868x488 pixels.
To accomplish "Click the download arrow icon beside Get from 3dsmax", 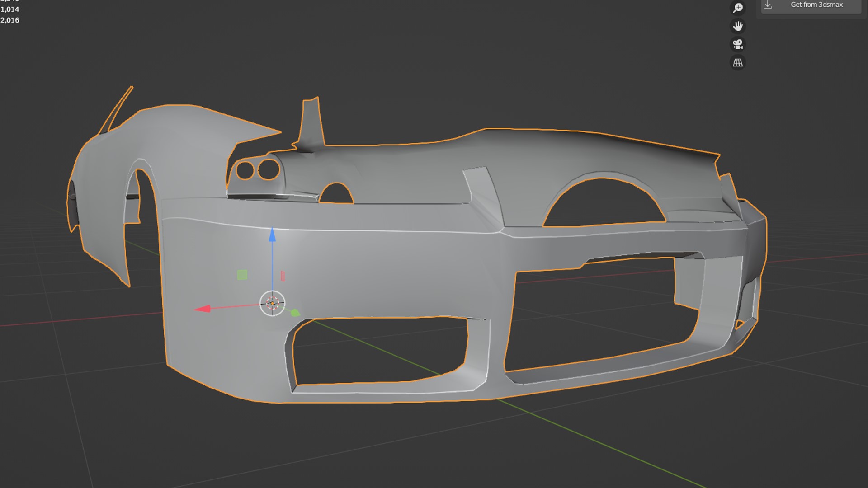I will pyautogui.click(x=768, y=5).
